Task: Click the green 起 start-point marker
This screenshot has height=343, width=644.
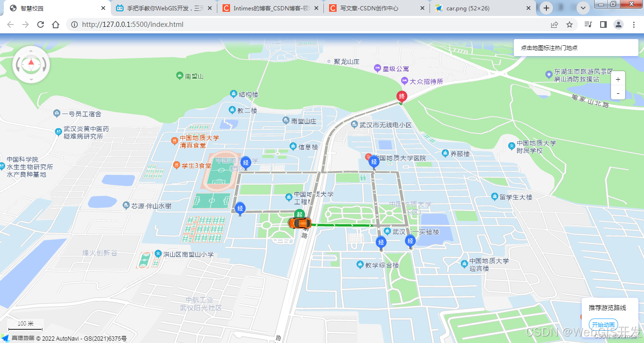Action: click(x=299, y=214)
